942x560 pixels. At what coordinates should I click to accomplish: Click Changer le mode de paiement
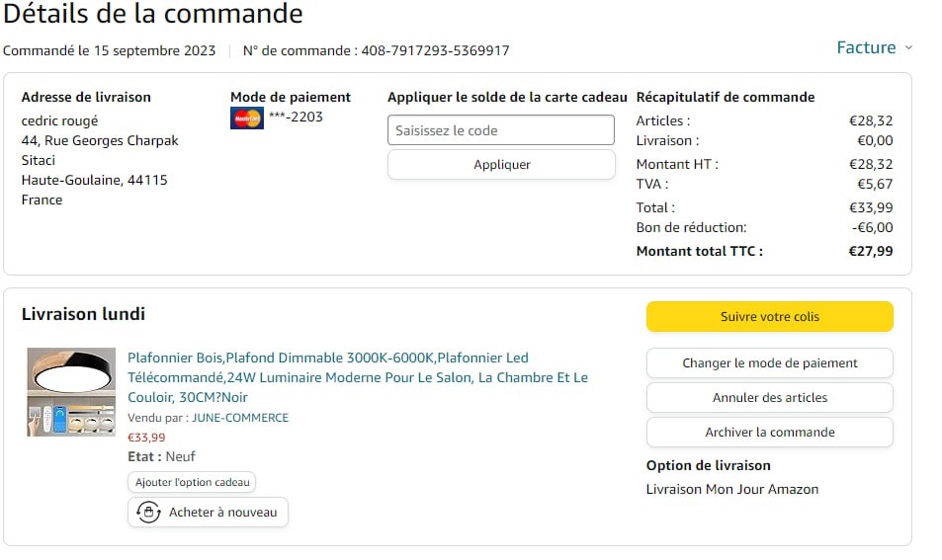pyautogui.click(x=769, y=362)
